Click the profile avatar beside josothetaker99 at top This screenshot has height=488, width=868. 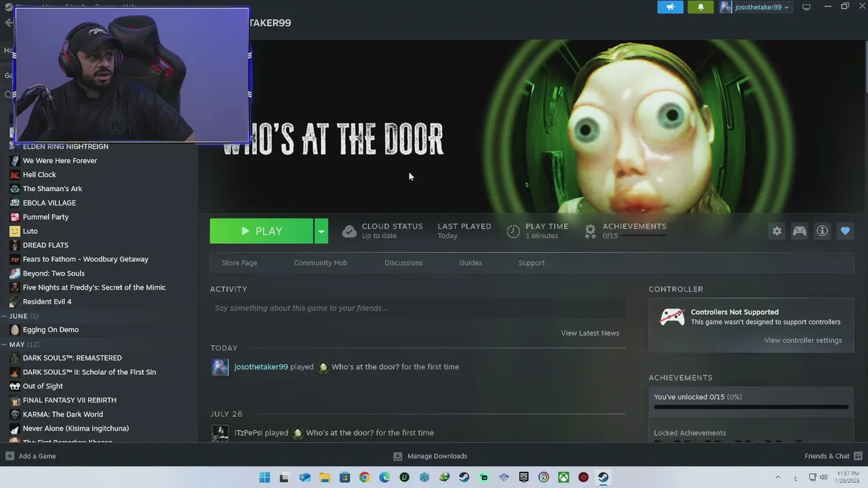[x=726, y=7]
